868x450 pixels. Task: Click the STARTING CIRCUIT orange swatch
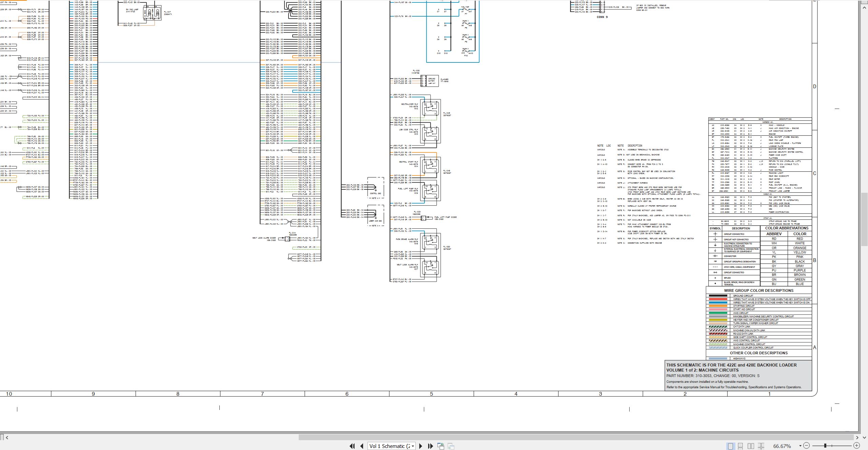(718, 306)
